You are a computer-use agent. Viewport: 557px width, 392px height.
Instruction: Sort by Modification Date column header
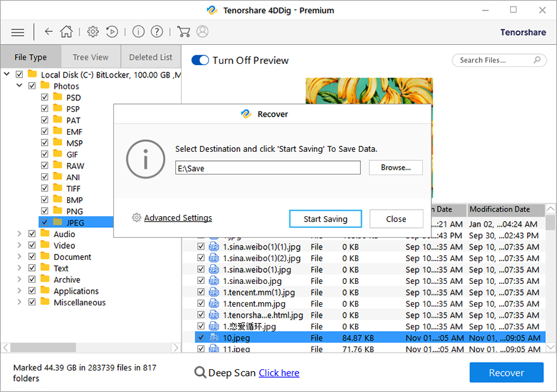pyautogui.click(x=506, y=210)
